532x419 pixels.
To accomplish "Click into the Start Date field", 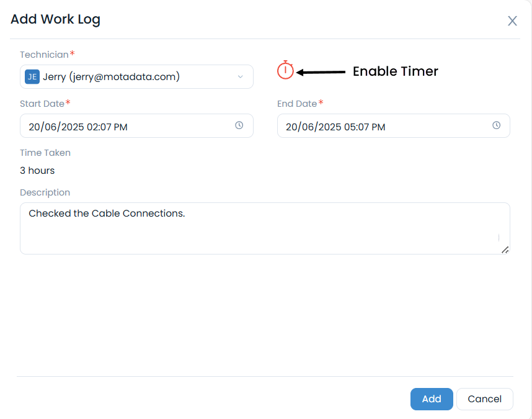I will (x=124, y=126).
